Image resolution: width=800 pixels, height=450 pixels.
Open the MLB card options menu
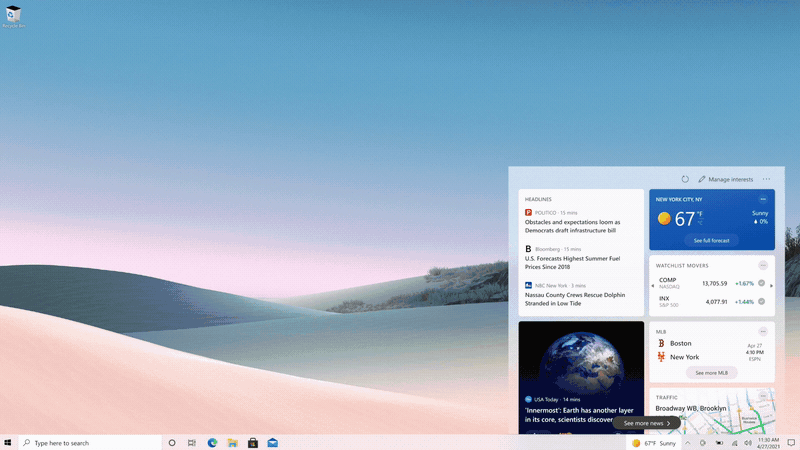(763, 331)
